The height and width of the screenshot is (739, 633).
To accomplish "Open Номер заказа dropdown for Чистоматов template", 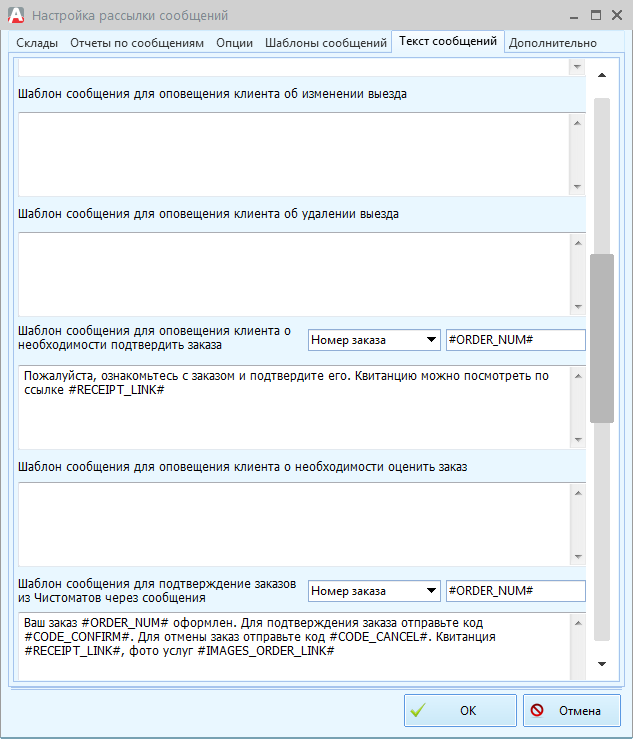I will 374,591.
